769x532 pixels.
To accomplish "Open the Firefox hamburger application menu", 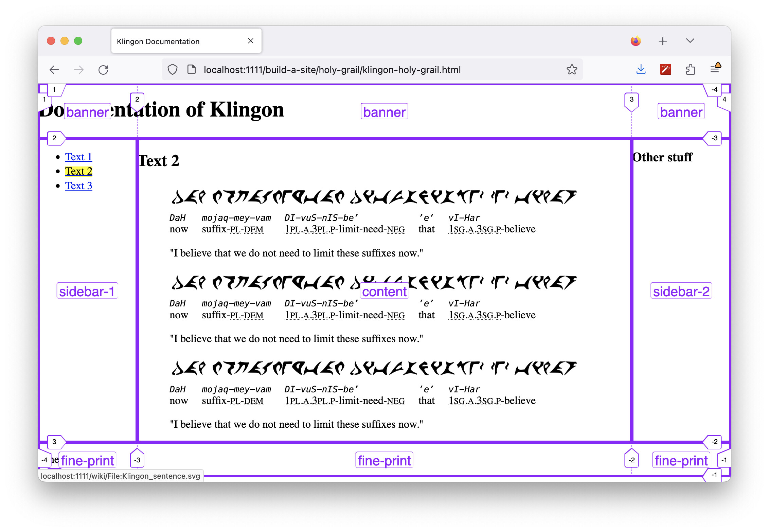I will (x=715, y=70).
